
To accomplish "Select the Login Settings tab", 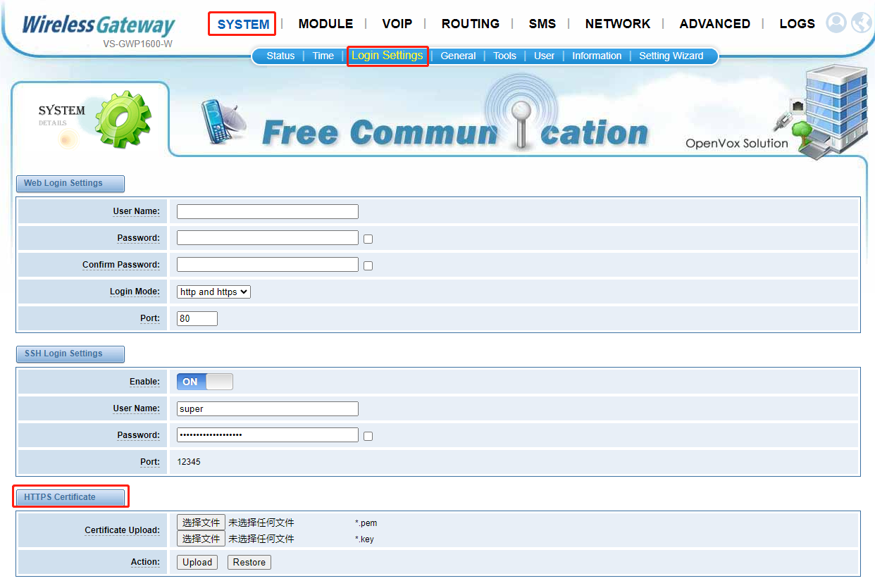I will pyautogui.click(x=387, y=55).
